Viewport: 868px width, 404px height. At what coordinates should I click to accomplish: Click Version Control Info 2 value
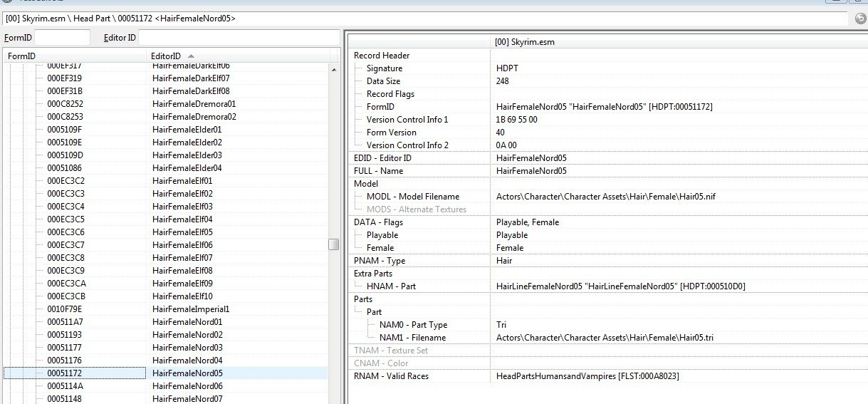(506, 145)
